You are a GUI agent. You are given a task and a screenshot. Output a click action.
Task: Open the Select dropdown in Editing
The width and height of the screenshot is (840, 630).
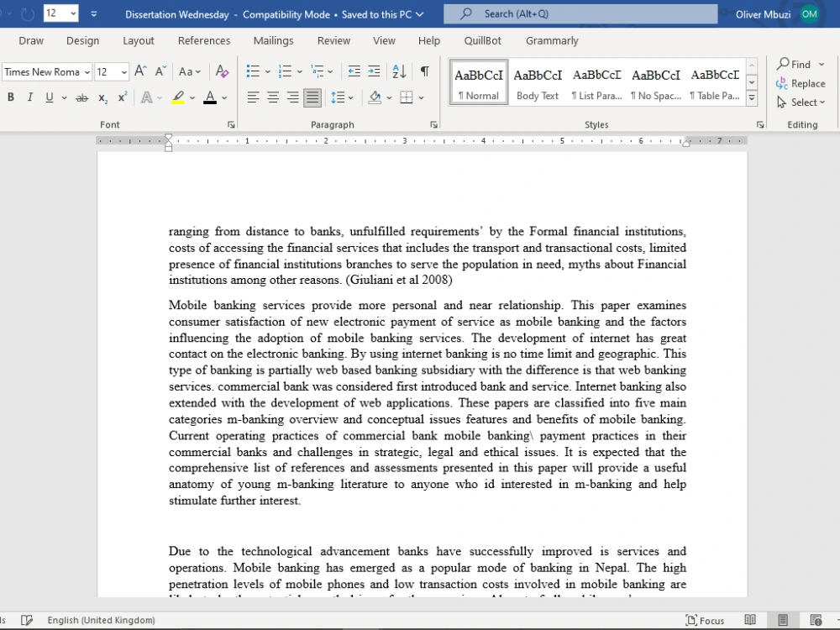click(801, 102)
